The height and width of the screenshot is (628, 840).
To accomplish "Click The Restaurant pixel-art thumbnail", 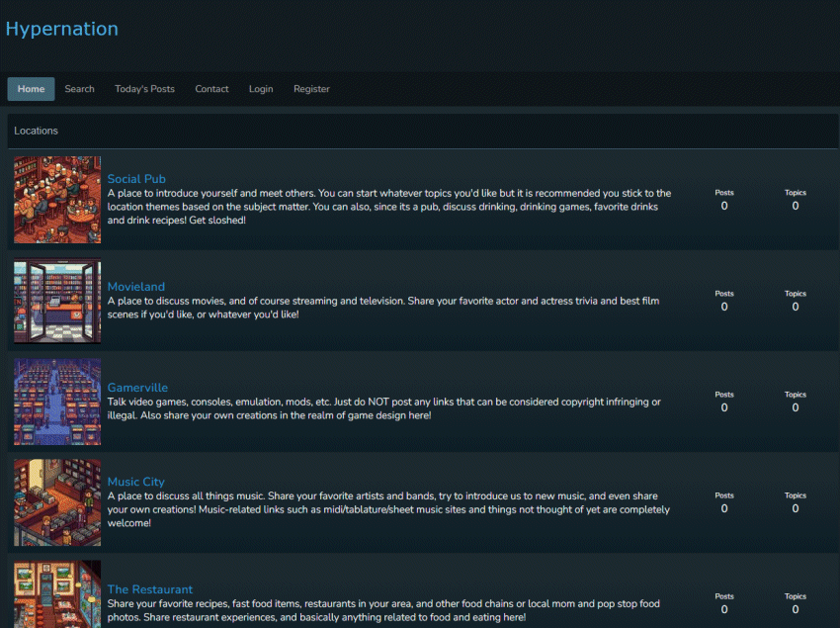I will 57,594.
